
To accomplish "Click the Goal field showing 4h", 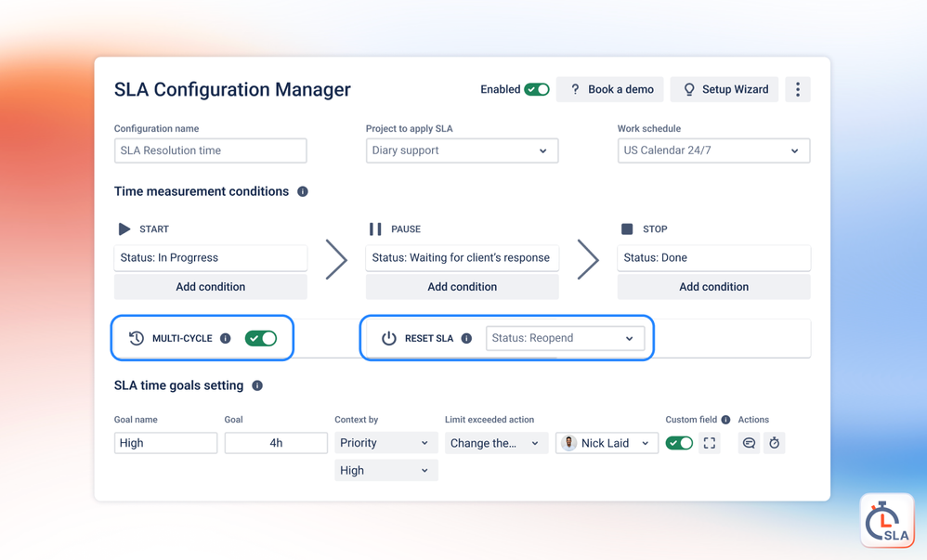I will click(x=276, y=443).
